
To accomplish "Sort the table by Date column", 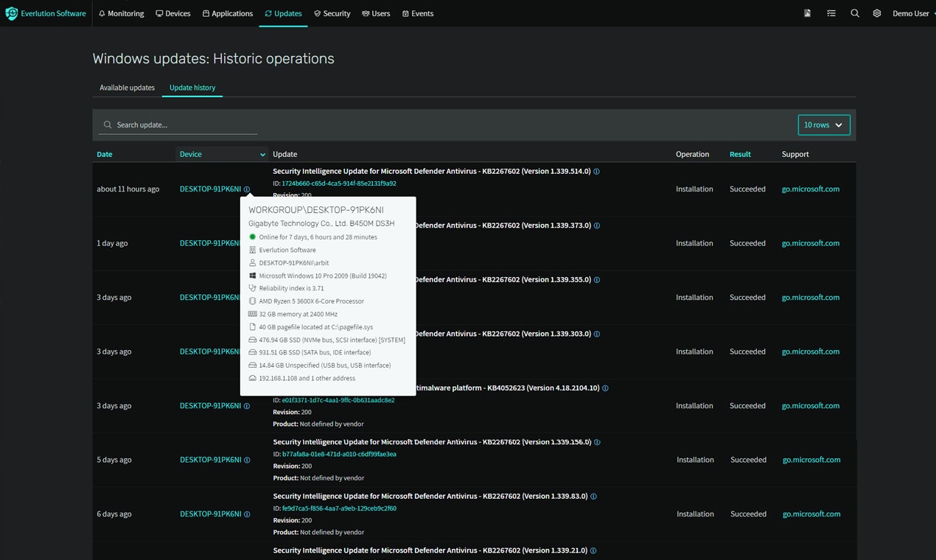I will (105, 155).
